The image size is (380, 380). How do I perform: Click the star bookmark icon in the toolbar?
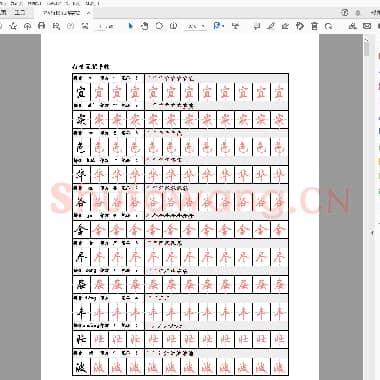pos(13,26)
